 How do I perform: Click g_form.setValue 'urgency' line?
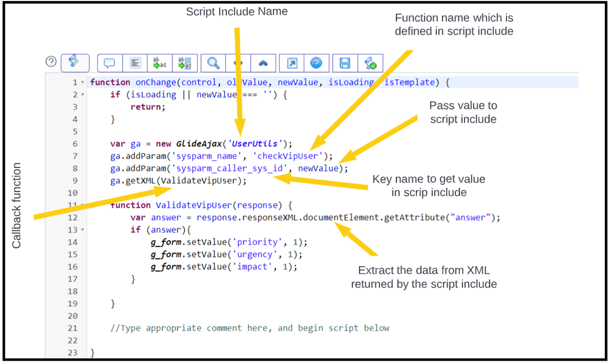point(227,255)
